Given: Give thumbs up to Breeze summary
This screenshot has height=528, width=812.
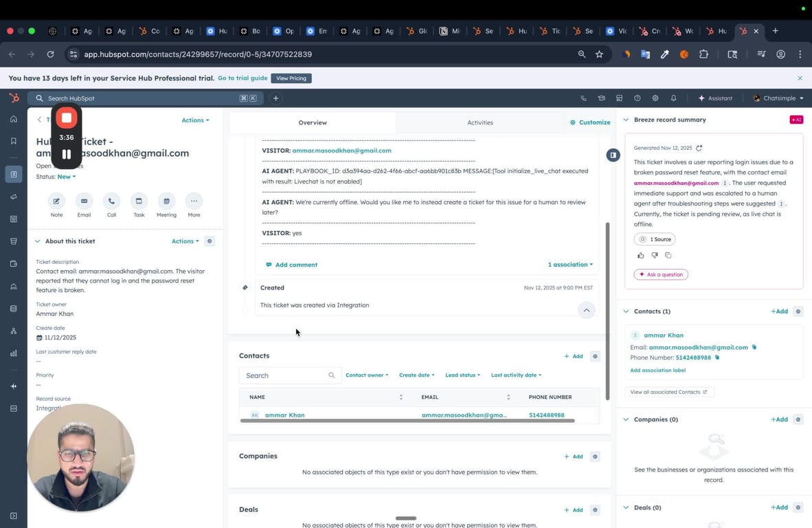Looking at the screenshot, I should click(x=641, y=255).
